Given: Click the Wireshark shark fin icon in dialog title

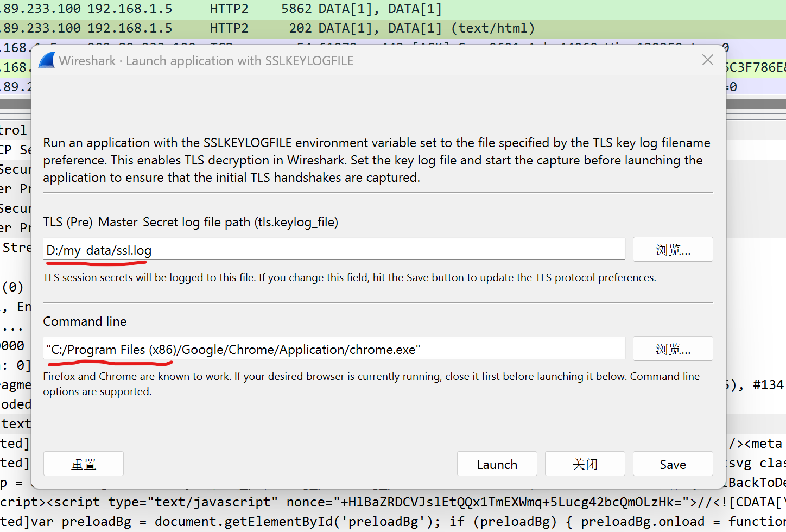Looking at the screenshot, I should 47,60.
